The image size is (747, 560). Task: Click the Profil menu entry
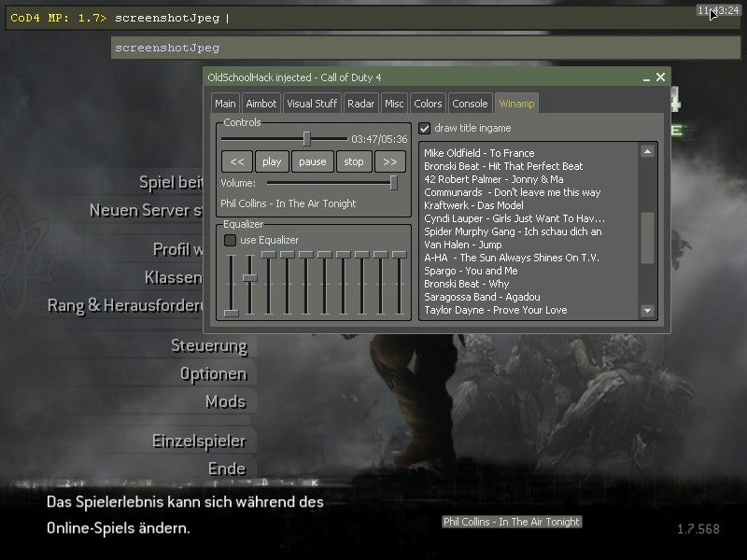(x=178, y=249)
